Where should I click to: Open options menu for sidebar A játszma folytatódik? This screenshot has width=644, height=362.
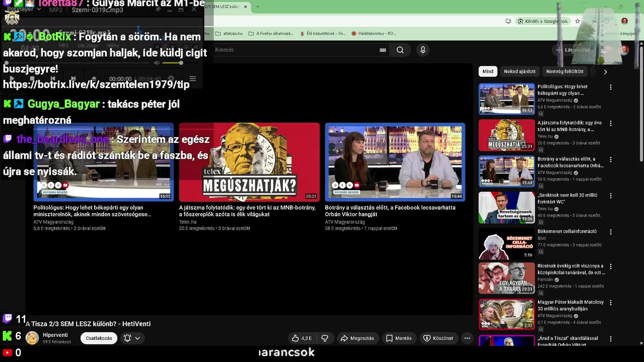[611, 123]
